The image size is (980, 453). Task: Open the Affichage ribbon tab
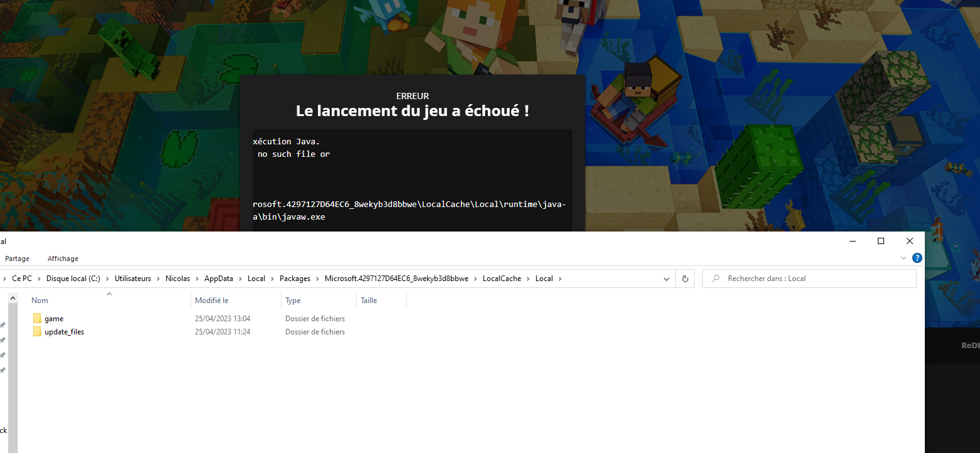(63, 258)
